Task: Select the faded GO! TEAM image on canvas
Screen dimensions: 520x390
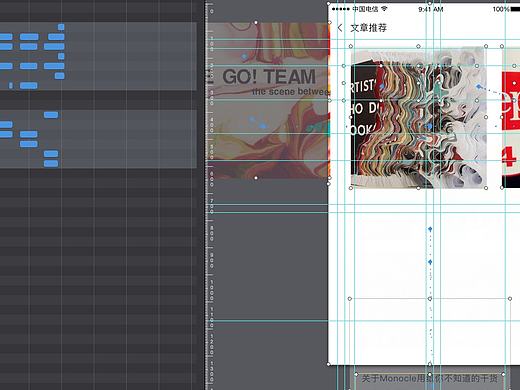Action: (269, 100)
